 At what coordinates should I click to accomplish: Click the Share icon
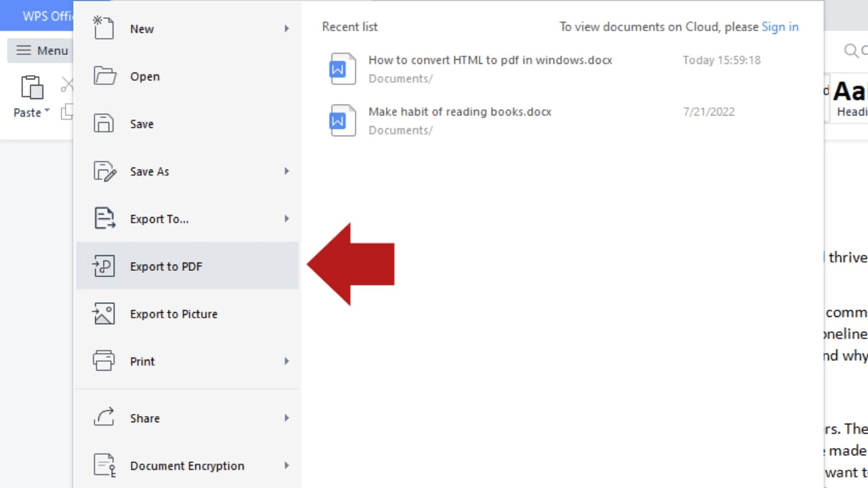point(104,418)
